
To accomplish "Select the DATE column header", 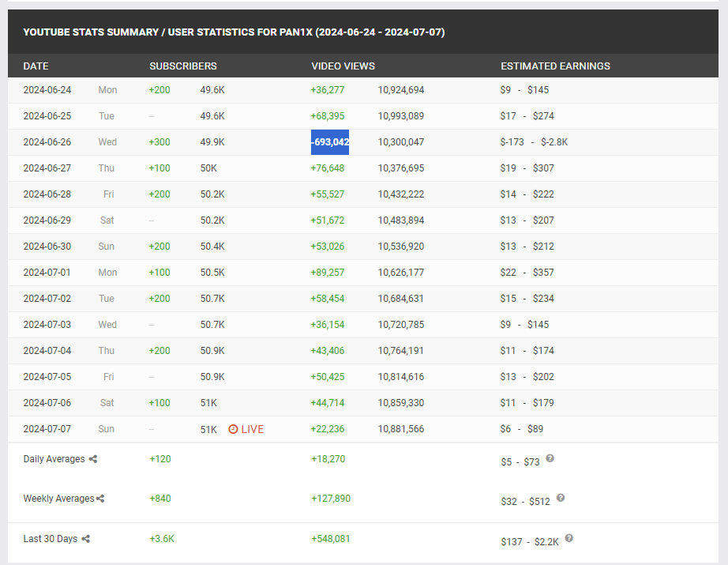I will (36, 66).
